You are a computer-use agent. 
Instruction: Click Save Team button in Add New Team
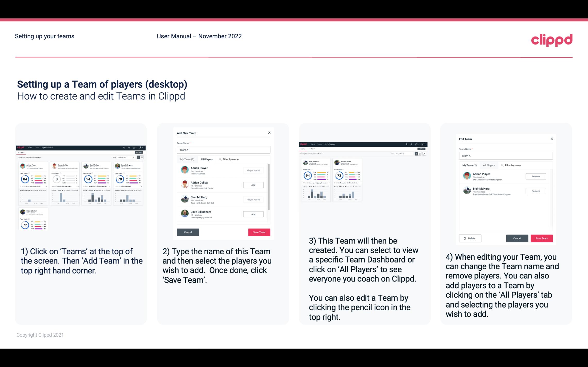pos(259,232)
